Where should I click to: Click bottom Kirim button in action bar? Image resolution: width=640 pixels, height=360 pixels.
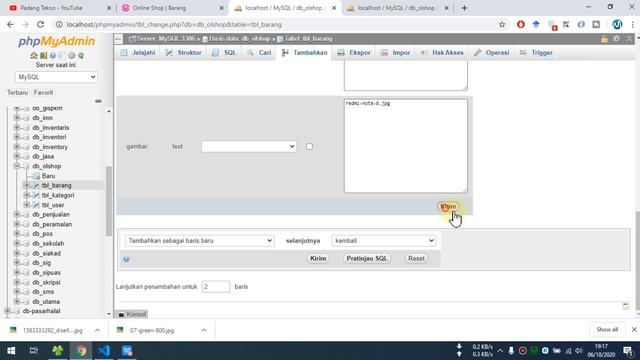[x=318, y=258]
